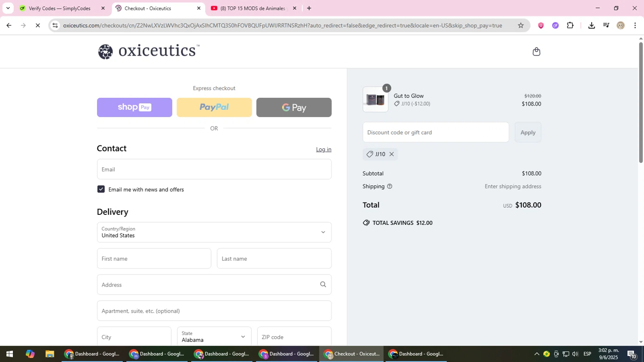
Task: Click the oxiceutics logo
Action: (149, 51)
